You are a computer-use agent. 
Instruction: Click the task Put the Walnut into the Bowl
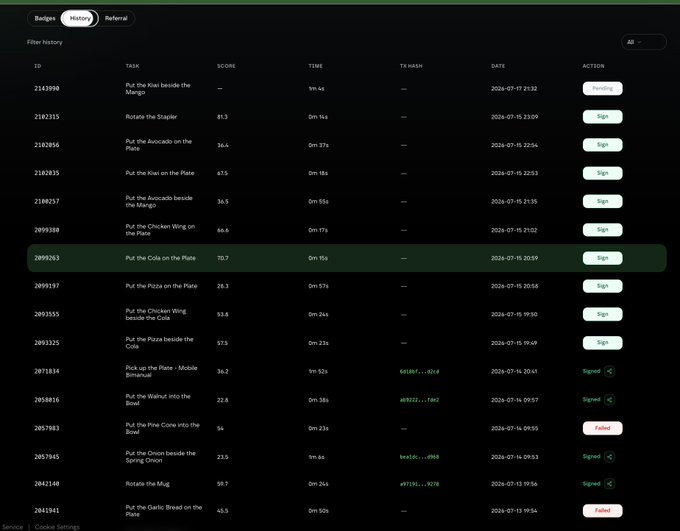point(158,400)
